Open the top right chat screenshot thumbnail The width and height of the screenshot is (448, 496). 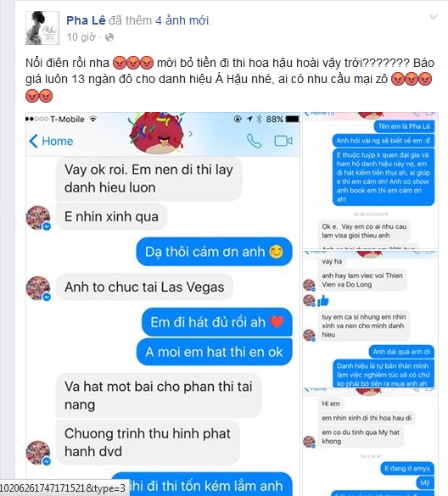(370, 181)
